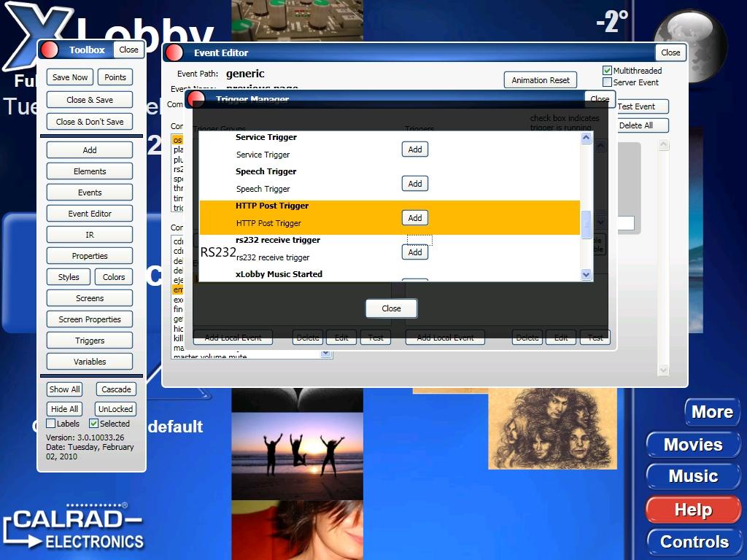The height and width of the screenshot is (560, 747).
Task: Click the red orb icon in Trigger Manager header
Action: coord(196,99)
